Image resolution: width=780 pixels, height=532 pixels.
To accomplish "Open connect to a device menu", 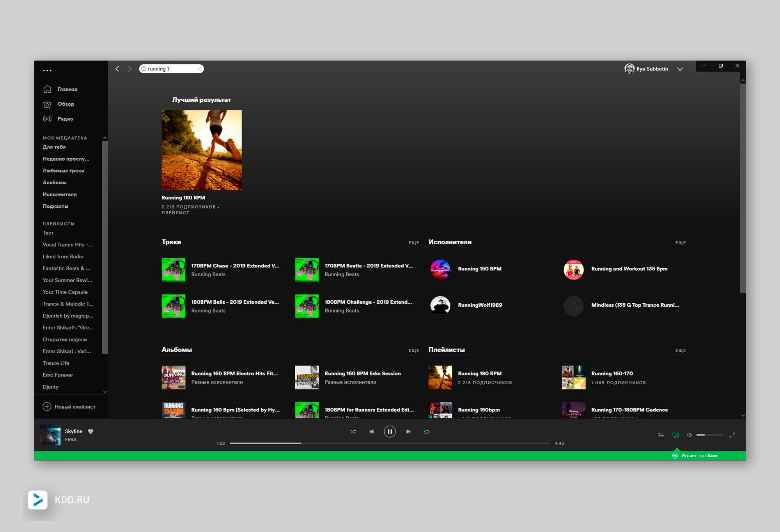I will pos(675,435).
